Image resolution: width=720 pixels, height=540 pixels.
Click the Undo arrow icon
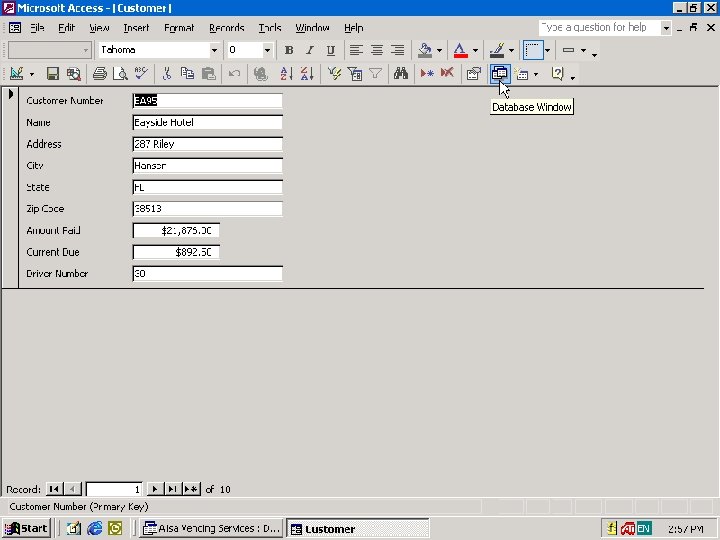click(234, 73)
